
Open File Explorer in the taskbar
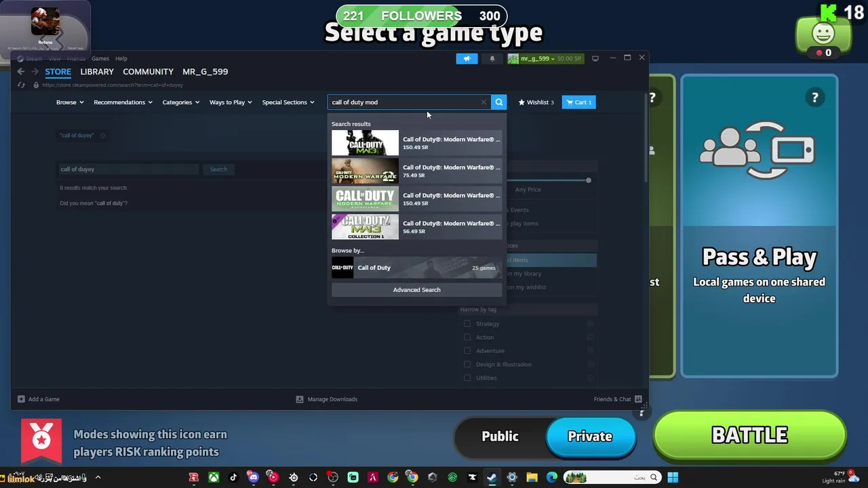[x=532, y=478]
